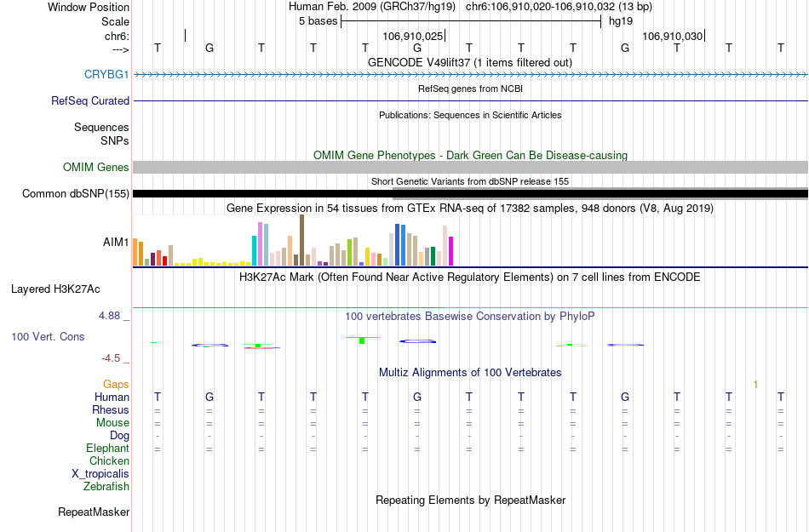Click the magenta GTEx bar at chart end
The height and width of the screenshot is (532, 809).
451,252
